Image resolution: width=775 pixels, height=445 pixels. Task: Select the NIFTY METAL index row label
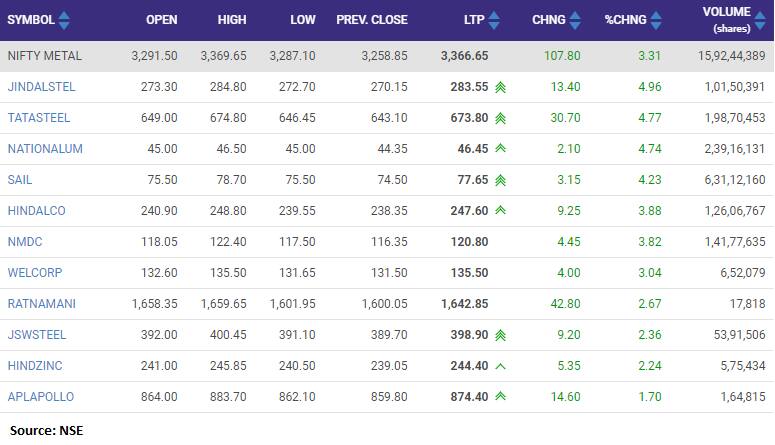click(x=44, y=56)
